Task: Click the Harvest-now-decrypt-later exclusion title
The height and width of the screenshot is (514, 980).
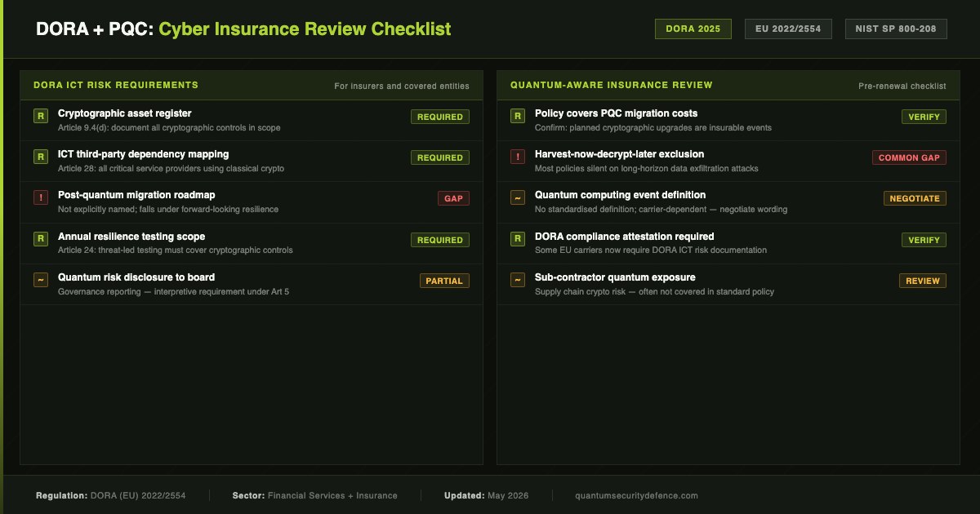Action: click(619, 154)
